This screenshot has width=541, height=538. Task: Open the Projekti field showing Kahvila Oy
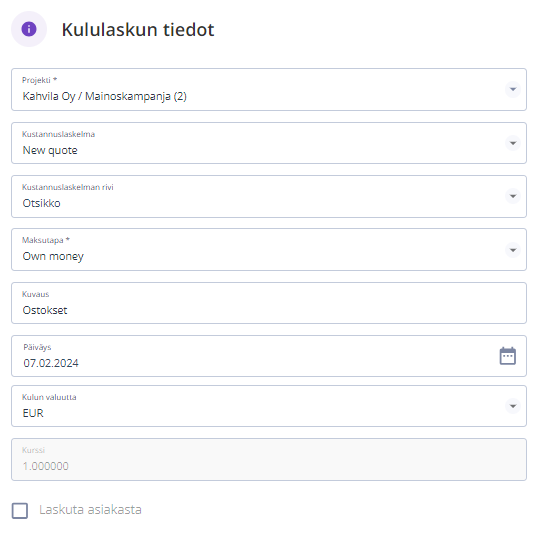point(269,89)
